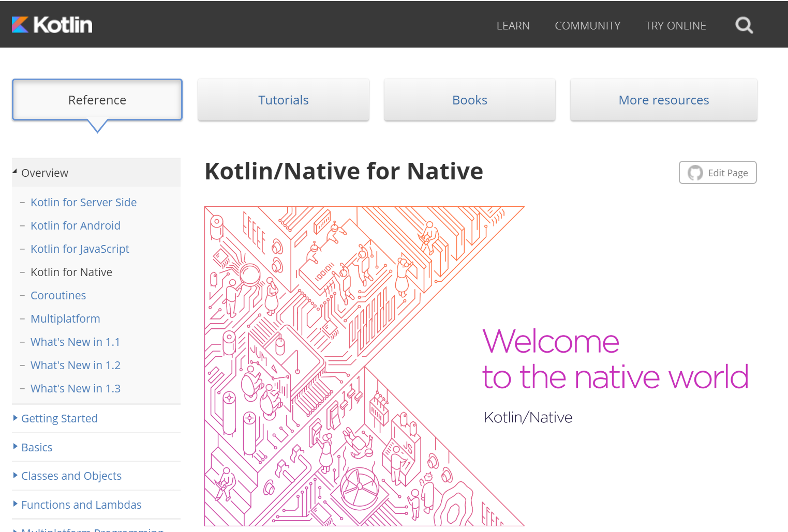Click the Overview section label
788x532 pixels.
pos(44,173)
